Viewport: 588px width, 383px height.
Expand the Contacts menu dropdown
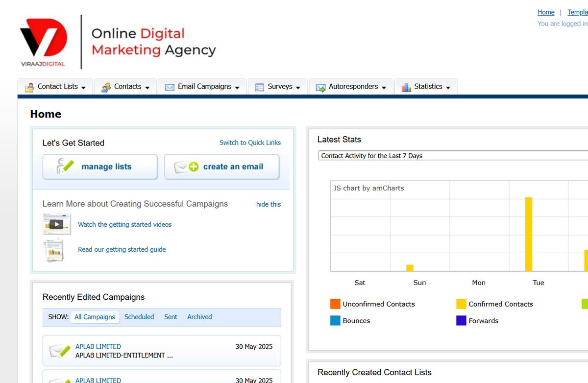click(147, 88)
